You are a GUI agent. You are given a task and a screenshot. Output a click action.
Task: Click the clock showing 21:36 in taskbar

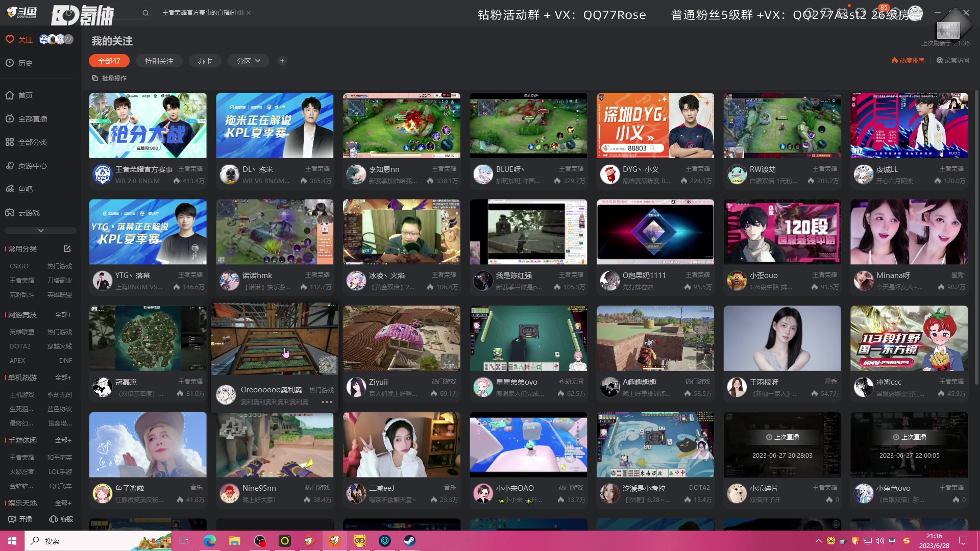coord(934,536)
